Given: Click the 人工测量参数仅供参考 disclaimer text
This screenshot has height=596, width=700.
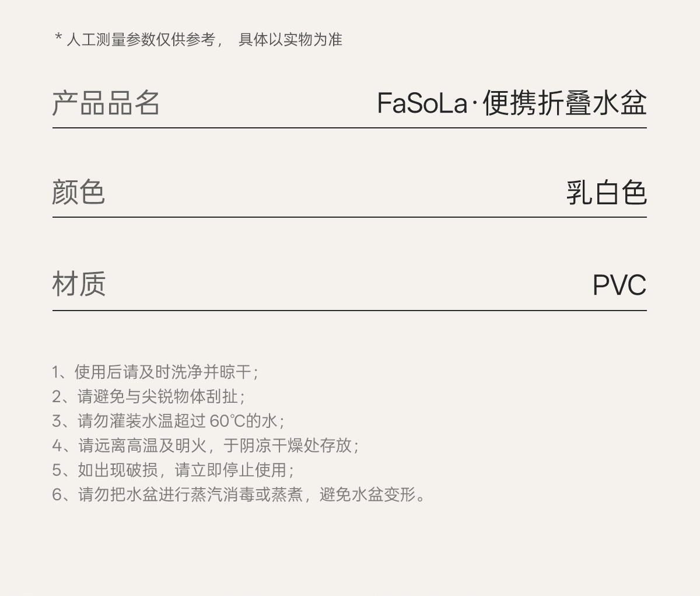Looking at the screenshot, I should (x=141, y=40).
